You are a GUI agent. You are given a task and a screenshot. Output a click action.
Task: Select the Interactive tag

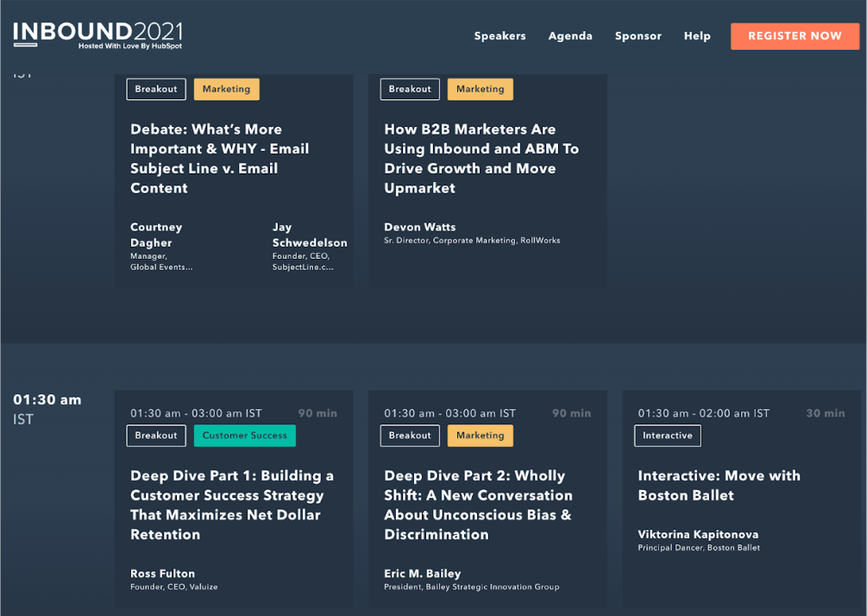(668, 435)
